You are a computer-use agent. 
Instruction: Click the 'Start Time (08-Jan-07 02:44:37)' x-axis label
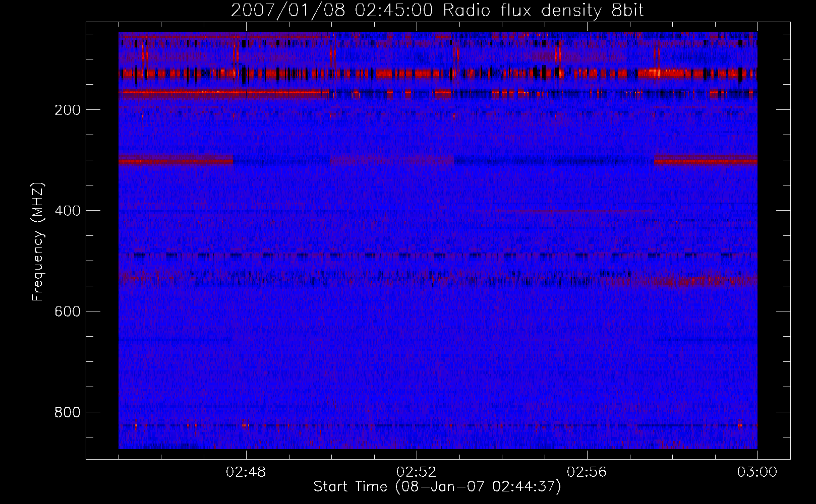[x=437, y=487]
